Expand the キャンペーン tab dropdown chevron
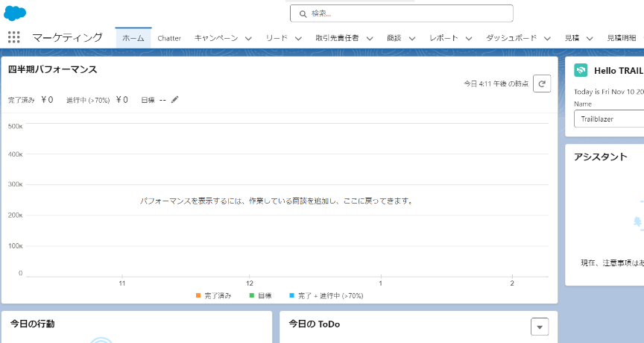The width and height of the screenshot is (644, 343). tap(248, 39)
